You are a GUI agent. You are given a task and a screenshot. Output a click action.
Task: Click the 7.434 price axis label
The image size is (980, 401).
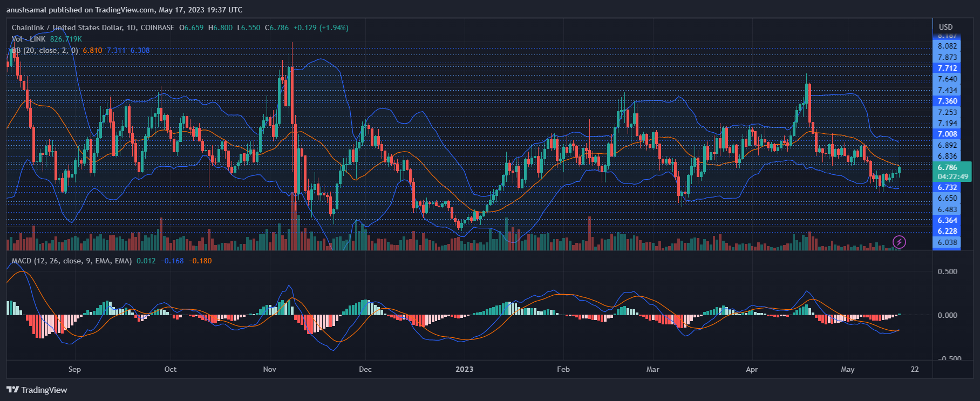948,90
